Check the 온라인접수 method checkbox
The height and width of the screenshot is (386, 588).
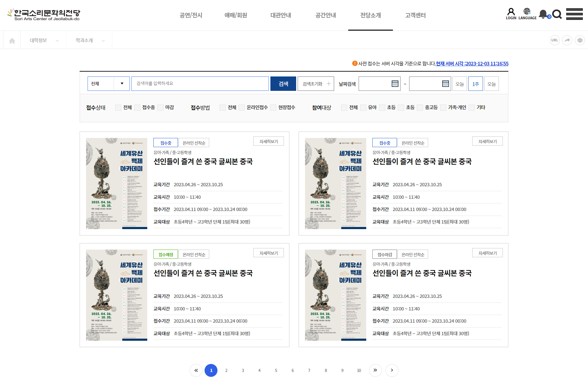point(242,108)
